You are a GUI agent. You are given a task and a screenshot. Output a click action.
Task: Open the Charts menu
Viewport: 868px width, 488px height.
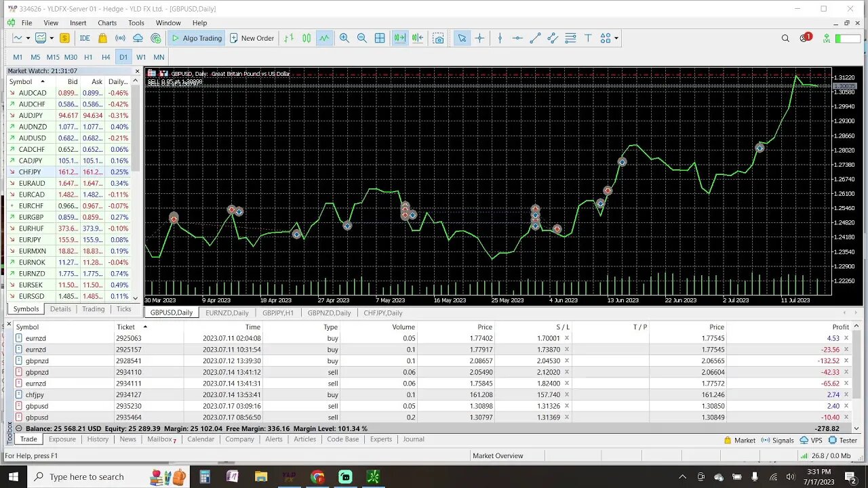click(107, 23)
